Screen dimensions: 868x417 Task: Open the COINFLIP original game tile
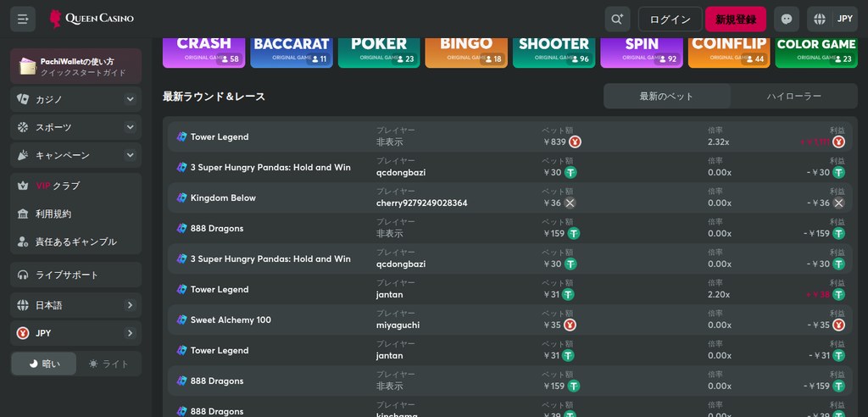click(729, 53)
